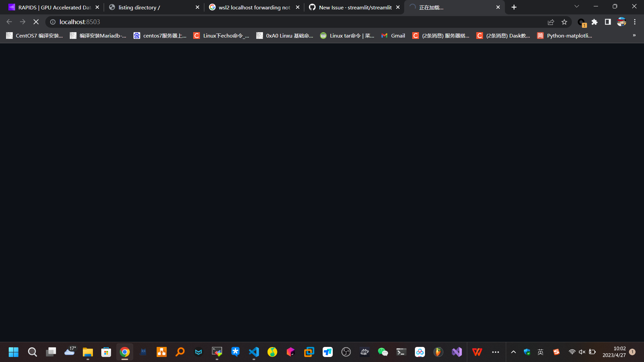Go back to the previous page
Viewport: 644px width, 362px height.
pos(9,22)
